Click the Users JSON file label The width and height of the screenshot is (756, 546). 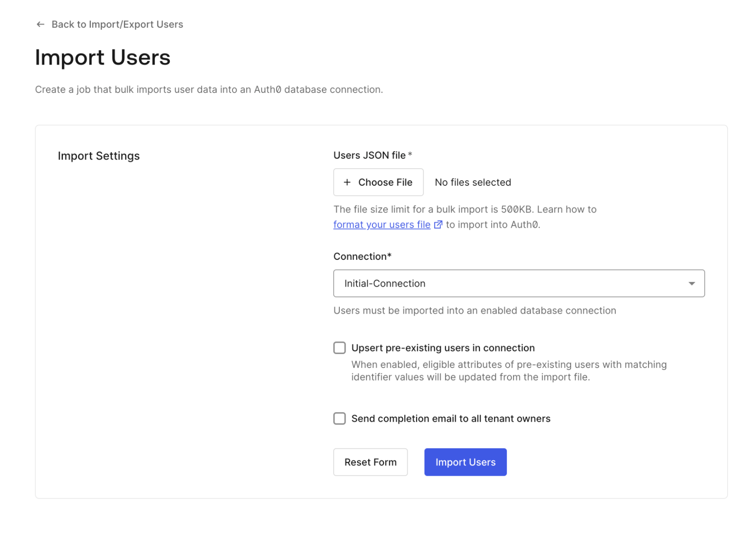pos(369,155)
